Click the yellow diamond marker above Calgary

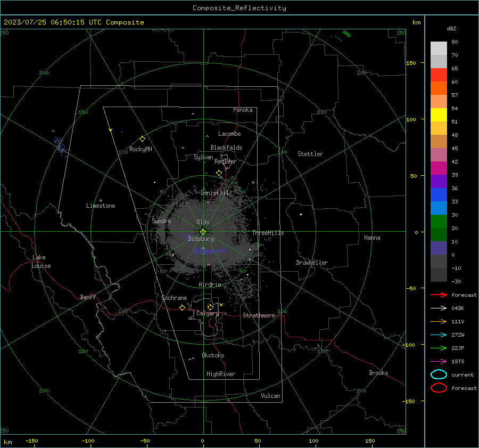[210, 307]
